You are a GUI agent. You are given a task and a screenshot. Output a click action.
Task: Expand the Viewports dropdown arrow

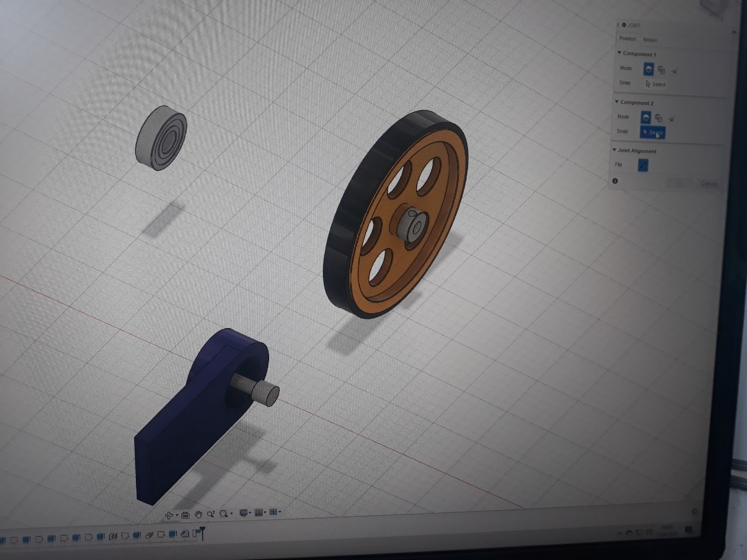[280, 512]
